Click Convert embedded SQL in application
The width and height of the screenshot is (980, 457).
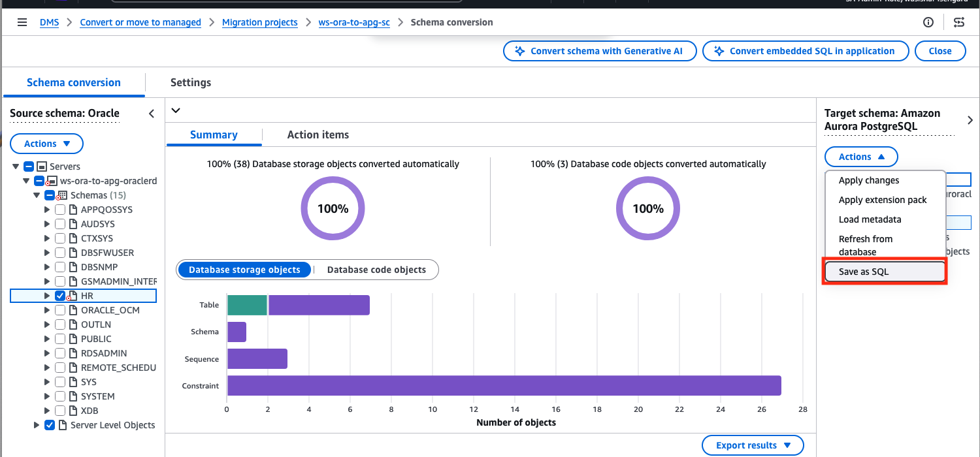pyautogui.click(x=806, y=51)
